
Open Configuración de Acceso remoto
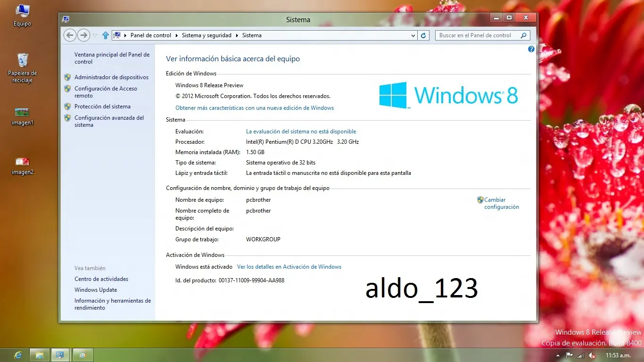pos(106,92)
